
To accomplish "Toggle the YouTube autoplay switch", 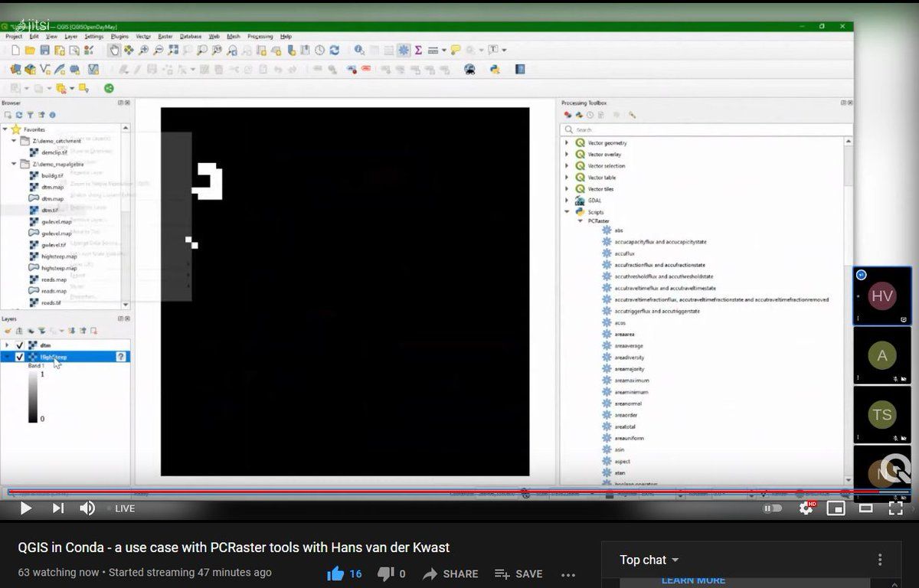I will tap(773, 508).
